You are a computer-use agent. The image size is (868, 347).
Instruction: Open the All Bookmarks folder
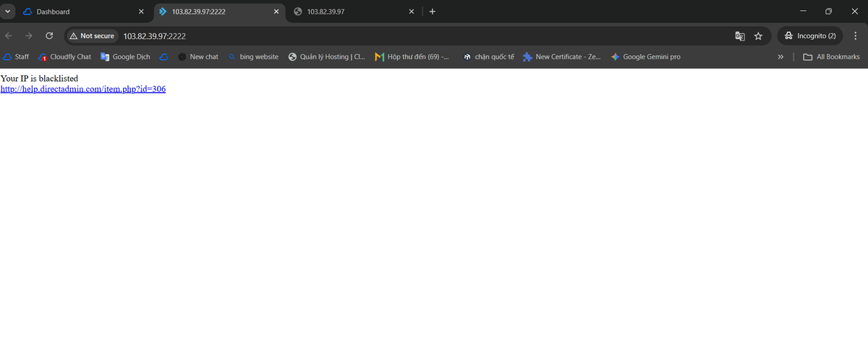click(x=832, y=56)
